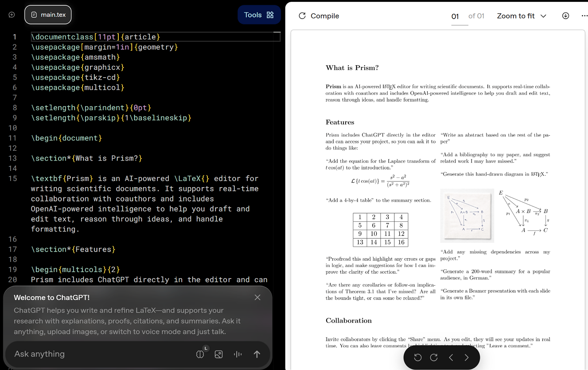Send the message with arrow button
This screenshot has height=370, width=588.
pyautogui.click(x=257, y=354)
